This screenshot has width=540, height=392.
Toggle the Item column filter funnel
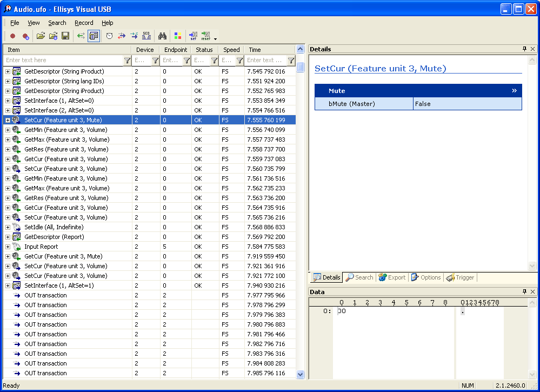[127, 61]
